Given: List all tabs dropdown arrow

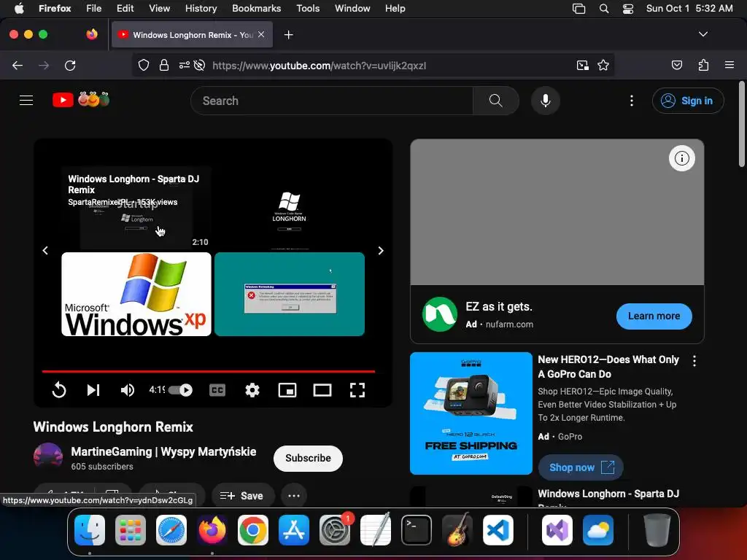Looking at the screenshot, I should coord(703,34).
